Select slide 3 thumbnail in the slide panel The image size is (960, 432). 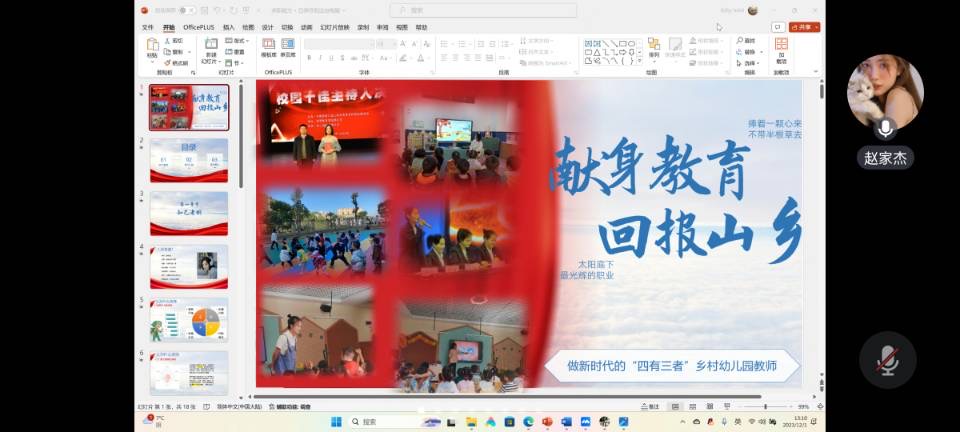(x=189, y=213)
